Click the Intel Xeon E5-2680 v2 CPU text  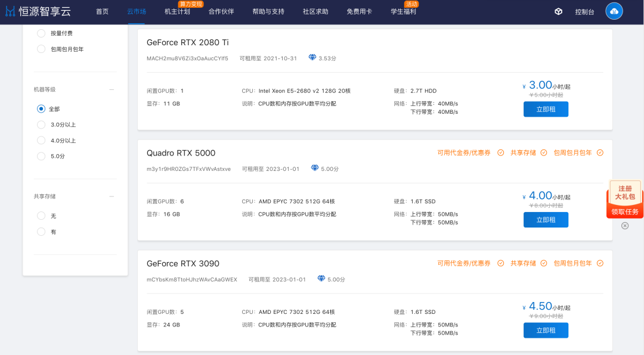click(x=304, y=91)
